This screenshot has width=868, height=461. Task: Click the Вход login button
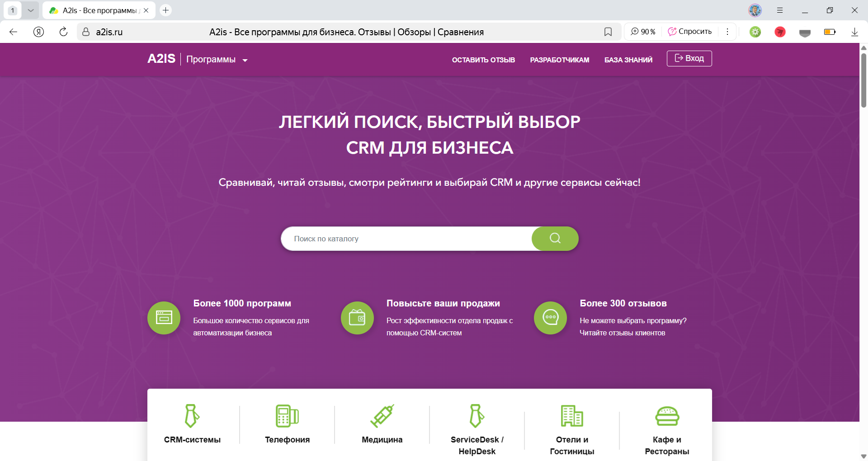point(689,58)
